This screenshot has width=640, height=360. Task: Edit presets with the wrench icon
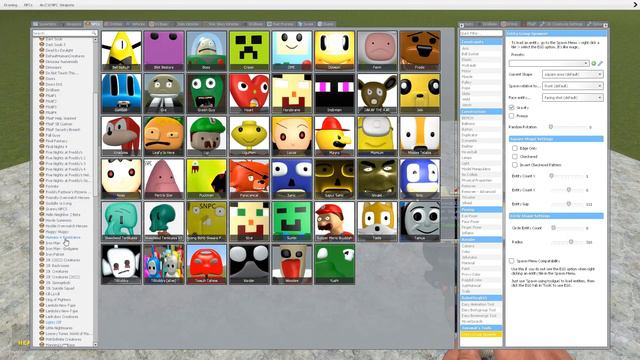pyautogui.click(x=600, y=63)
